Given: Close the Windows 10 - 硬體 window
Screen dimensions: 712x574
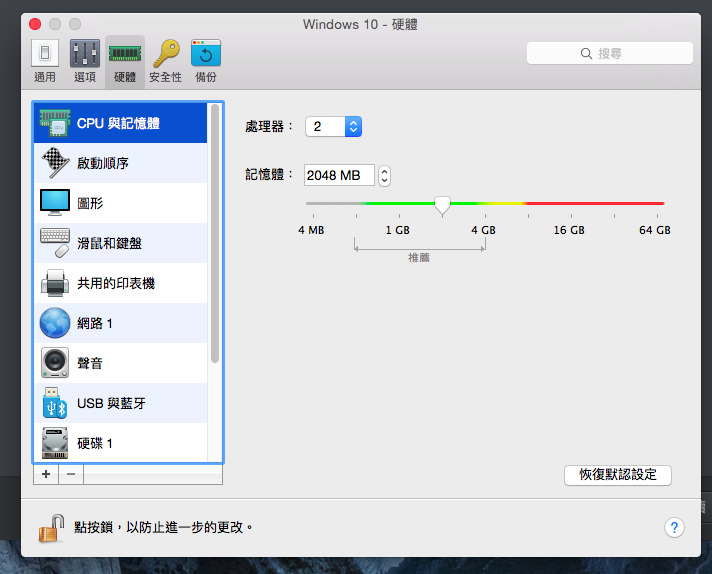Looking at the screenshot, I should 35,24.
